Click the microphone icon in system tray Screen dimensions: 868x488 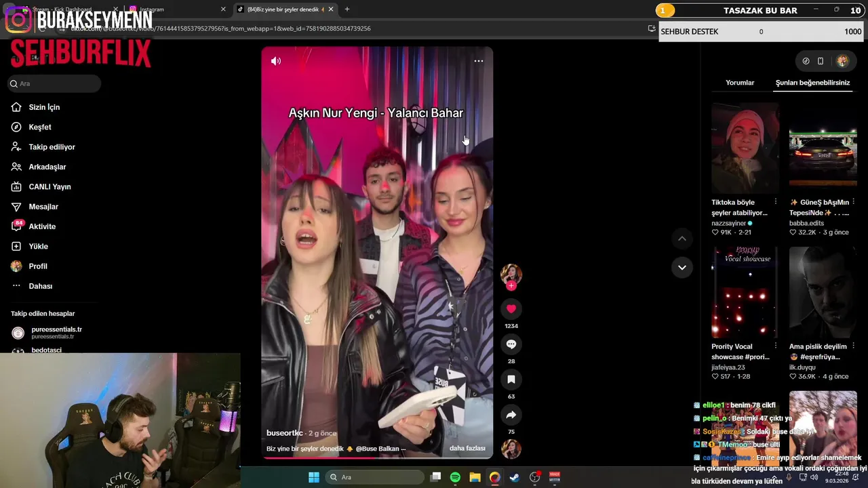pos(789,477)
